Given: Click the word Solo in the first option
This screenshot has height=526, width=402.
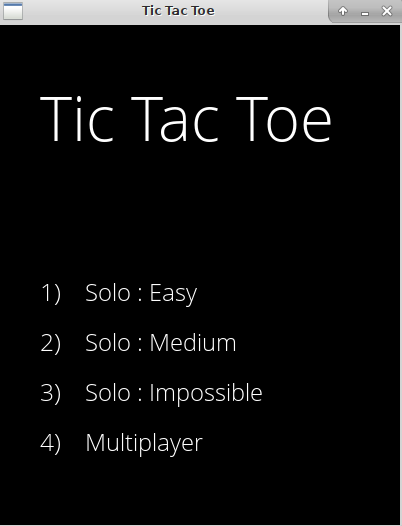Looking at the screenshot, I should coord(108,293).
